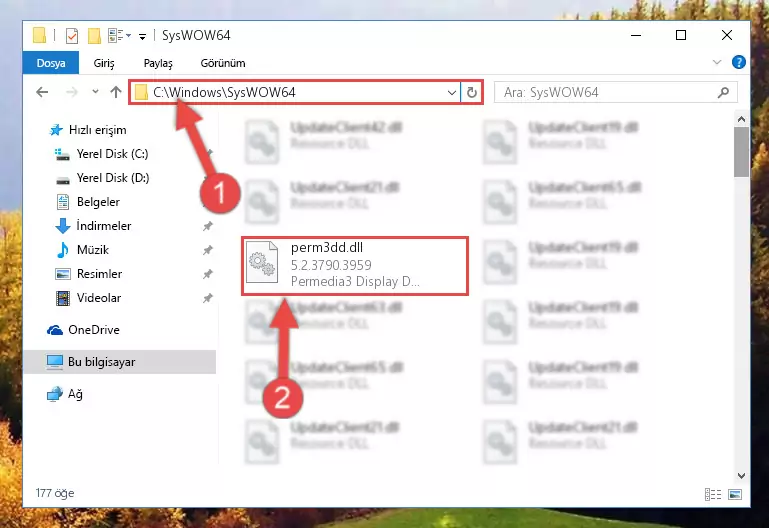
Task: Refresh the SysWOW64 folder view
Action: point(472,93)
